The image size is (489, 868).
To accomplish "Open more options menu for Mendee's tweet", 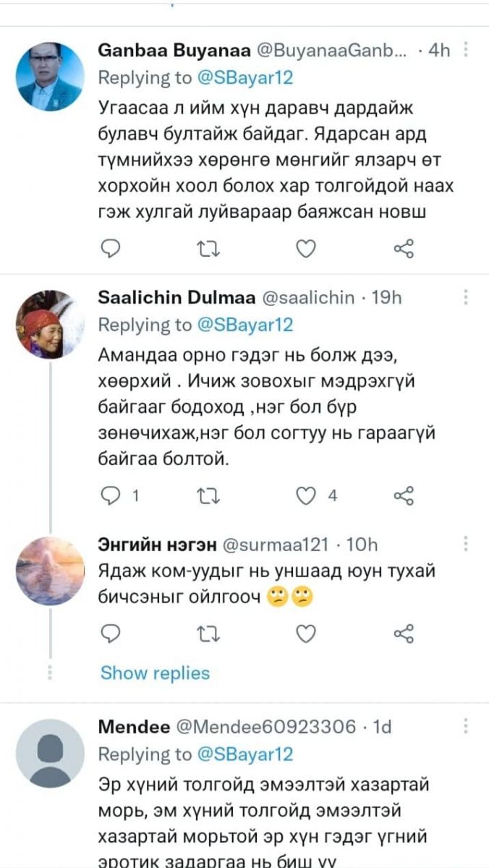I will [x=467, y=726].
